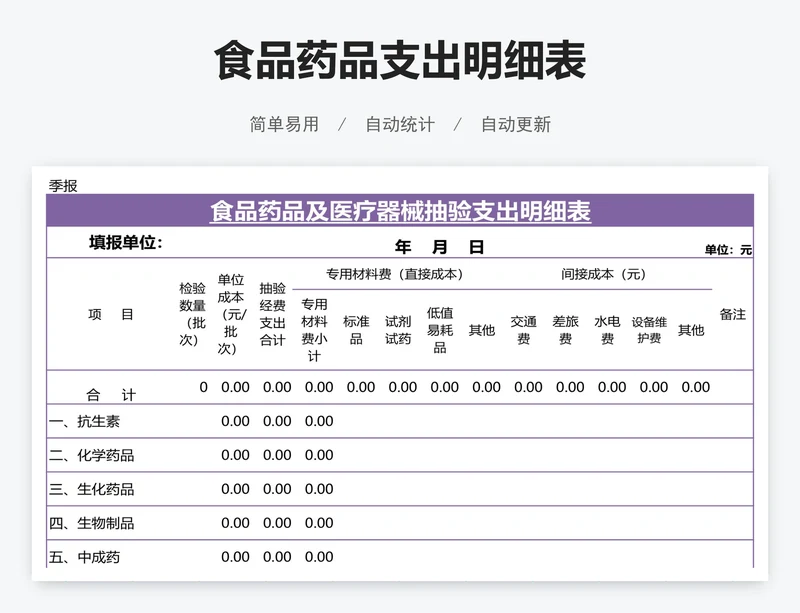This screenshot has width=800, height=613.
Task: Click the 合计 row label
Action: coord(110,394)
